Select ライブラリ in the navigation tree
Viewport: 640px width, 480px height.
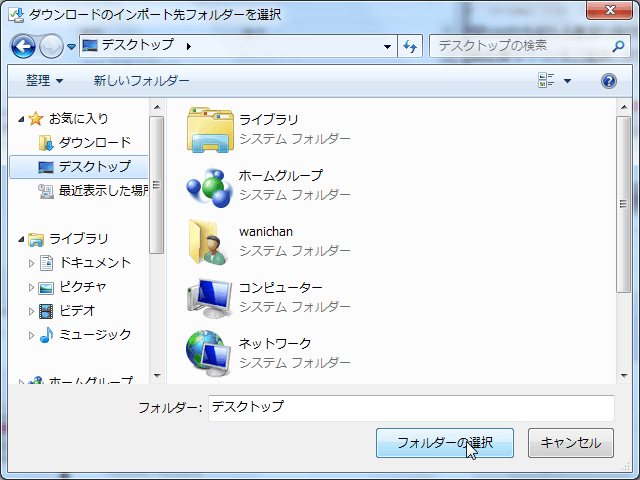pyautogui.click(x=79, y=239)
